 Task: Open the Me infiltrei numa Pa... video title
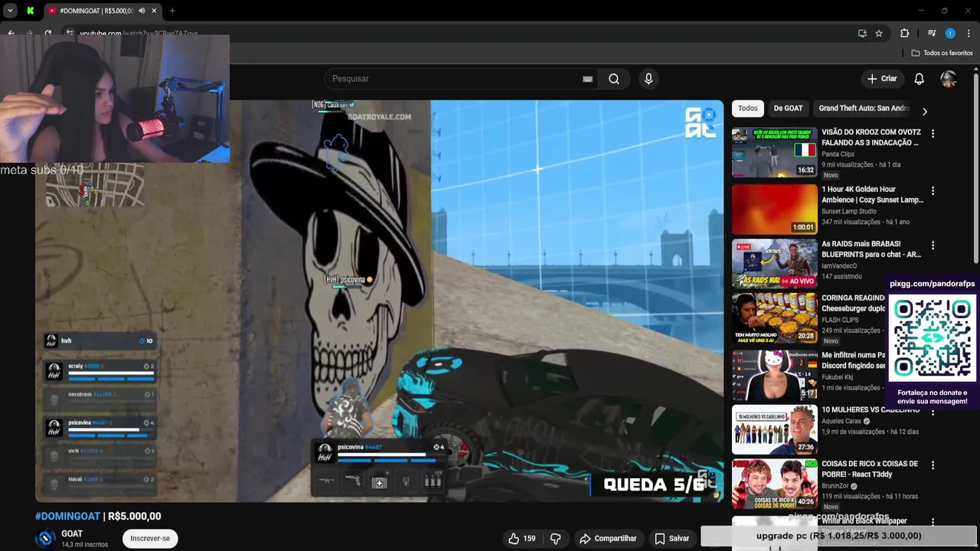click(854, 360)
